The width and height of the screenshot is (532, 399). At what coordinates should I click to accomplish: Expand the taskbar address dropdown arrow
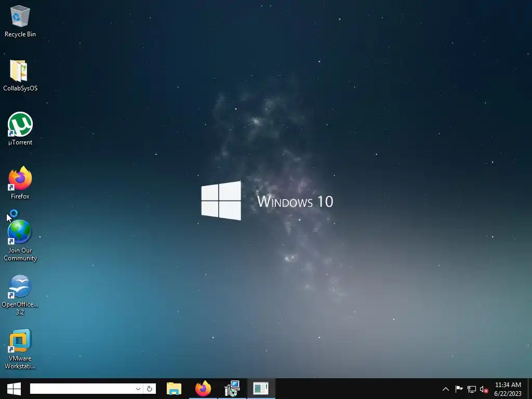[x=138, y=389]
